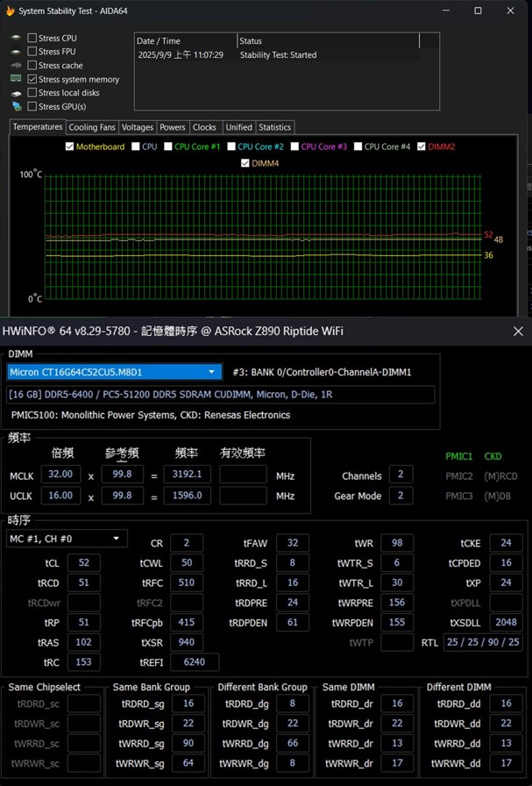Click the green memory module icon
The image size is (532, 786).
(17, 79)
